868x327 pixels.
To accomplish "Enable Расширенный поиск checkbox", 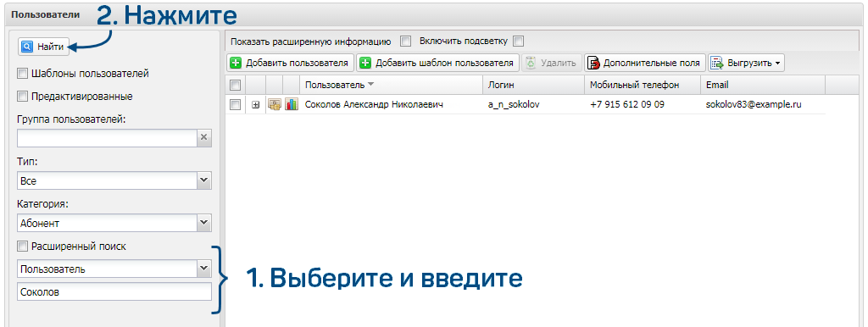I will [x=22, y=247].
